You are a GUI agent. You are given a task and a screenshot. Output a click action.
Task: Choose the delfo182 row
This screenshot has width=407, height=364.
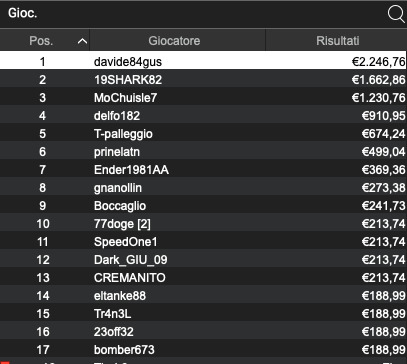(x=203, y=116)
